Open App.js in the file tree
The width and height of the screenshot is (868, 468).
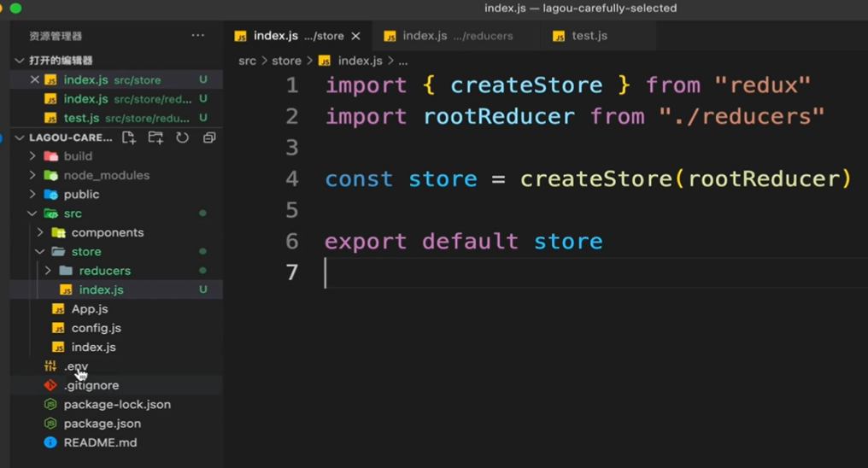[x=117, y=308]
